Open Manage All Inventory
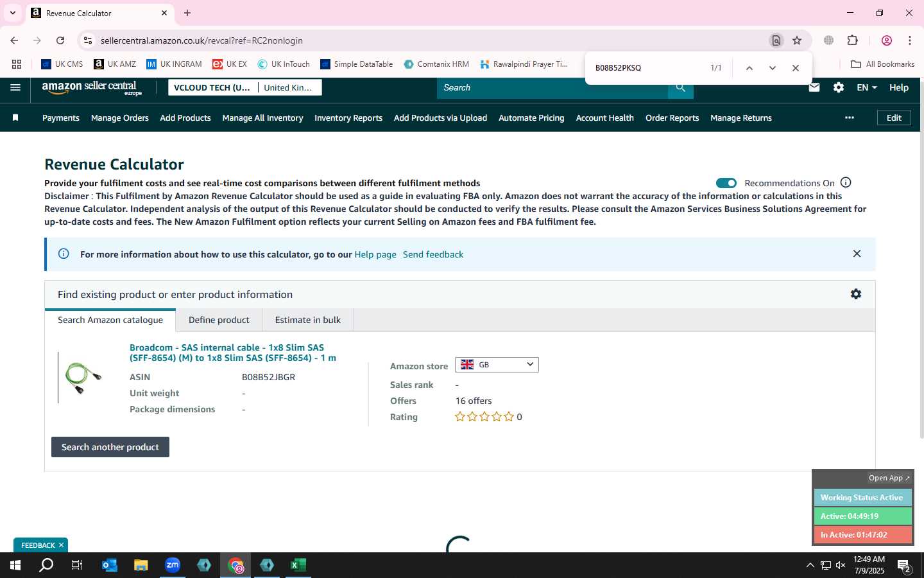 pos(262,118)
